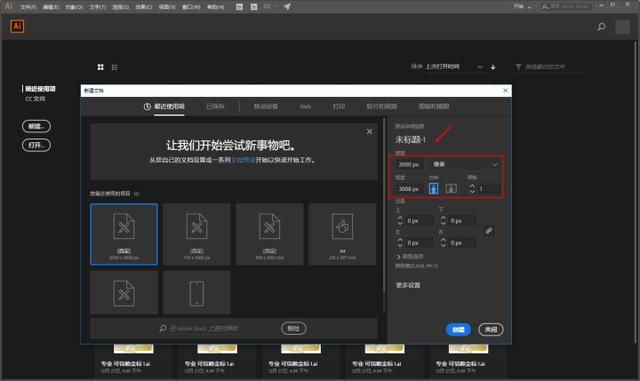The width and height of the screenshot is (640, 381).
Task: Click the 关闭 button in dialog
Action: click(x=491, y=330)
